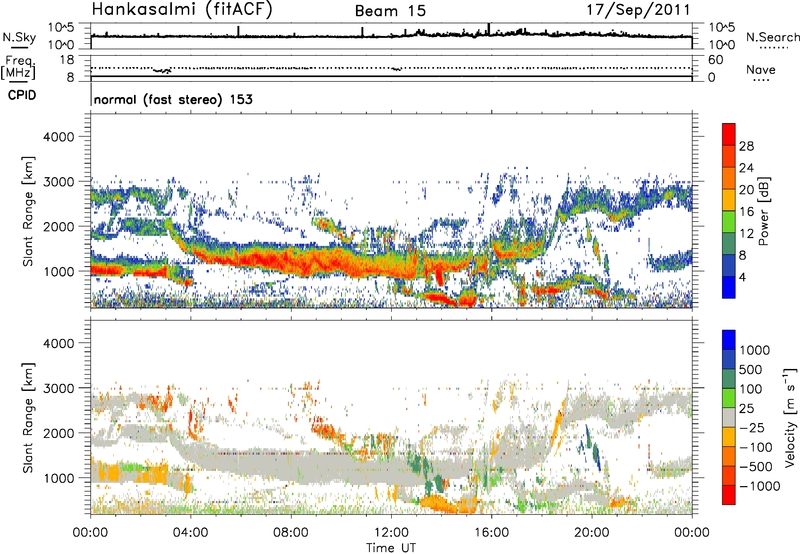The image size is (800, 554).
Task: Click the '12:00' time tick label
Action: click(391, 533)
